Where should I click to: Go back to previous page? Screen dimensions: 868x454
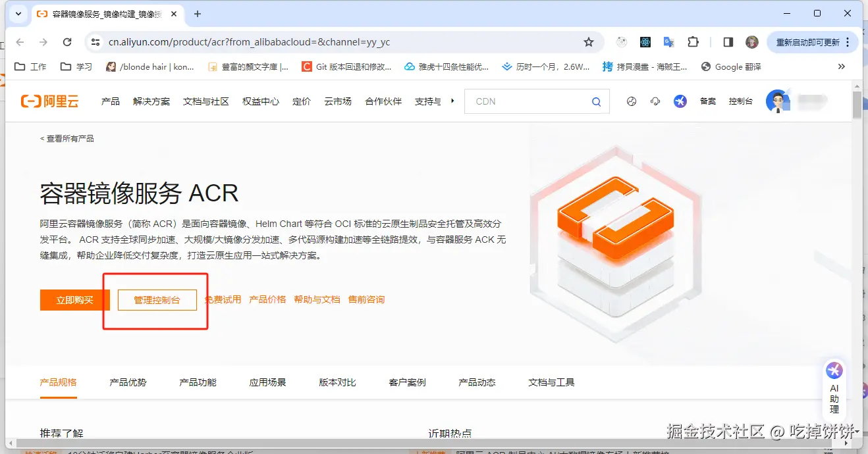click(20, 42)
